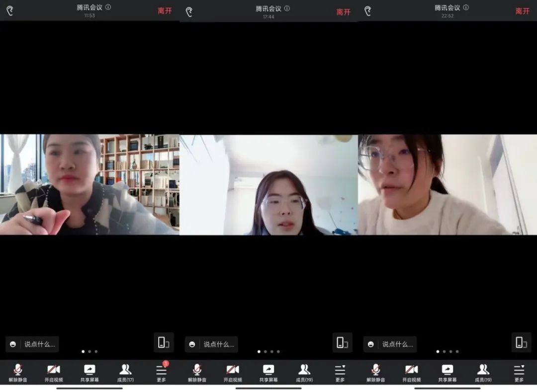Open 成员(19) tab in the 17:44 meeting
The height and width of the screenshot is (392, 537).
pyautogui.click(x=304, y=372)
